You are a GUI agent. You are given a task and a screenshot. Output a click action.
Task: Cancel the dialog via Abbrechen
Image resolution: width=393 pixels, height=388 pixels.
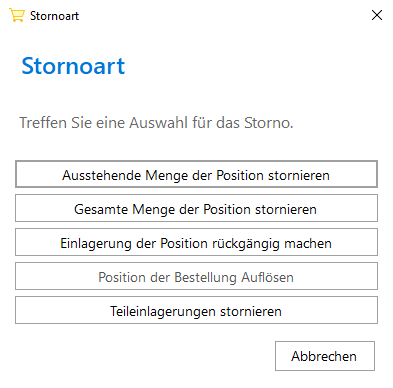[325, 356]
